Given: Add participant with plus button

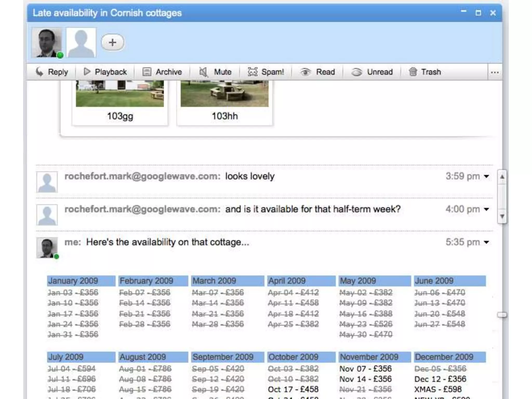Looking at the screenshot, I should (x=112, y=42).
